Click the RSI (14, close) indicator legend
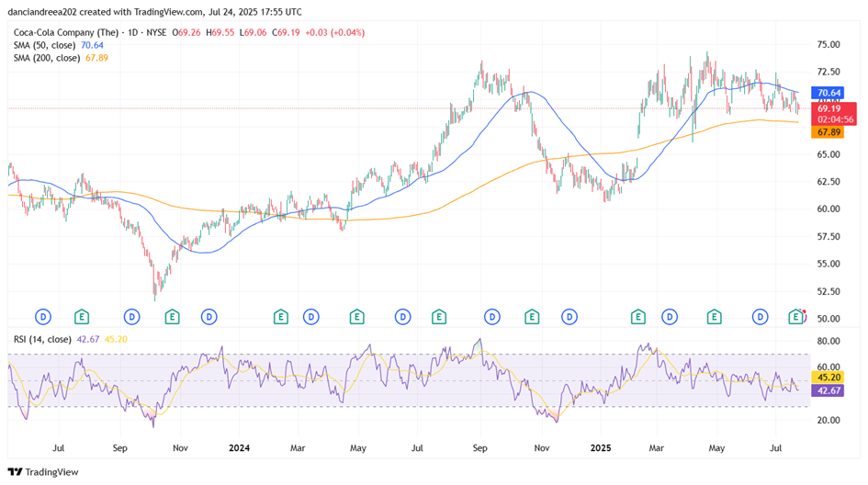 pyautogui.click(x=44, y=339)
